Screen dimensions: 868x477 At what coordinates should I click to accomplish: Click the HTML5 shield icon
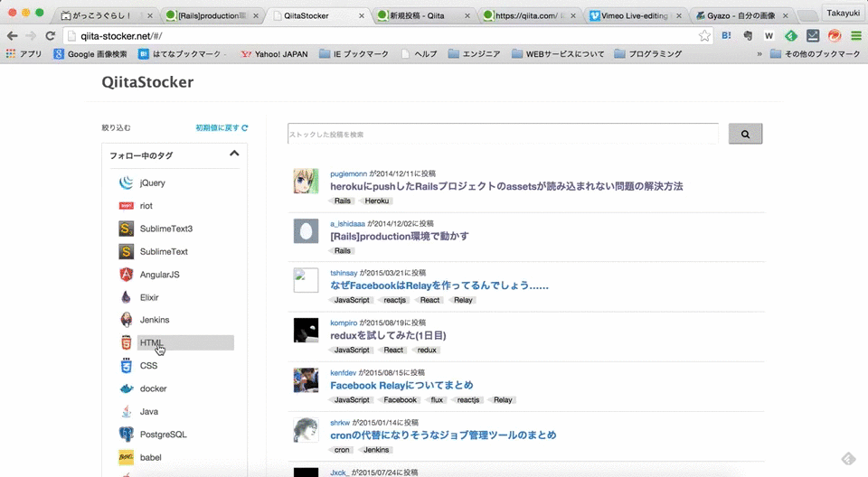pyautogui.click(x=127, y=343)
